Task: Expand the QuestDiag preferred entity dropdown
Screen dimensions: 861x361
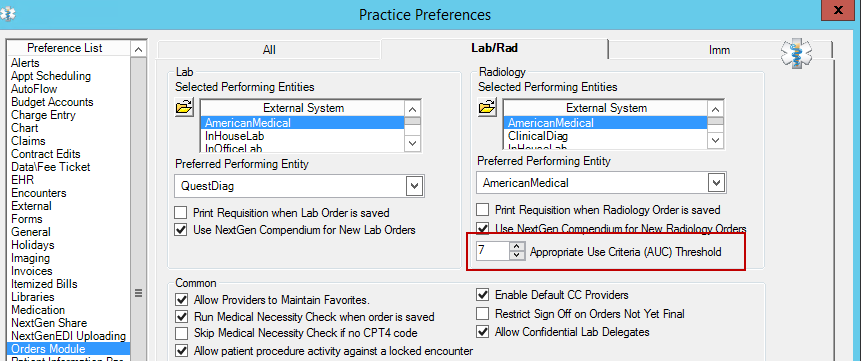Action: coord(415,186)
